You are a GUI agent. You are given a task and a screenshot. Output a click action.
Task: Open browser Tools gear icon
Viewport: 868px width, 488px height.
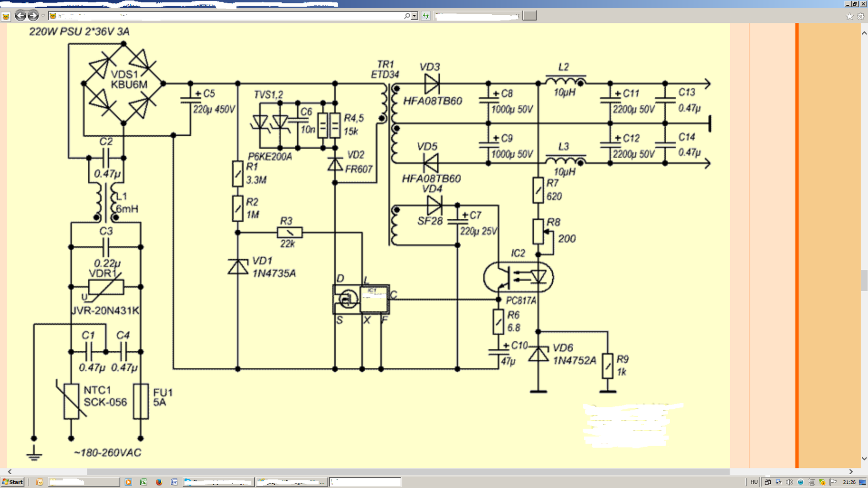[861, 16]
